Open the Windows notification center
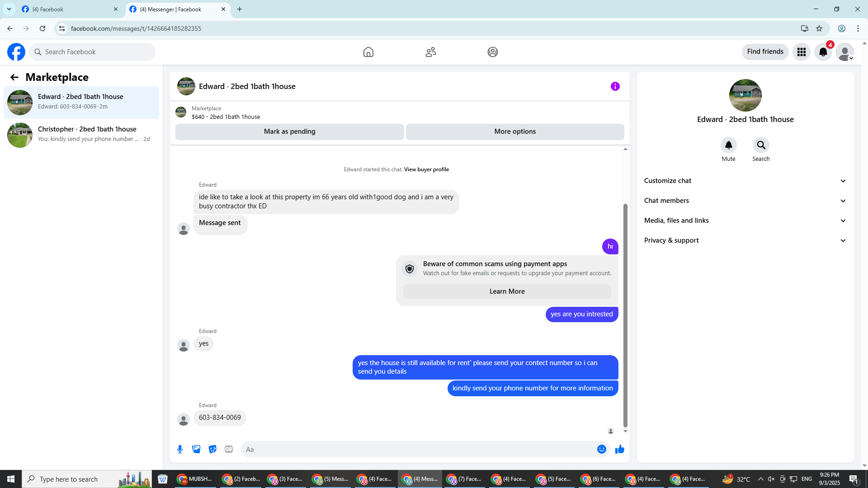 (854, 479)
